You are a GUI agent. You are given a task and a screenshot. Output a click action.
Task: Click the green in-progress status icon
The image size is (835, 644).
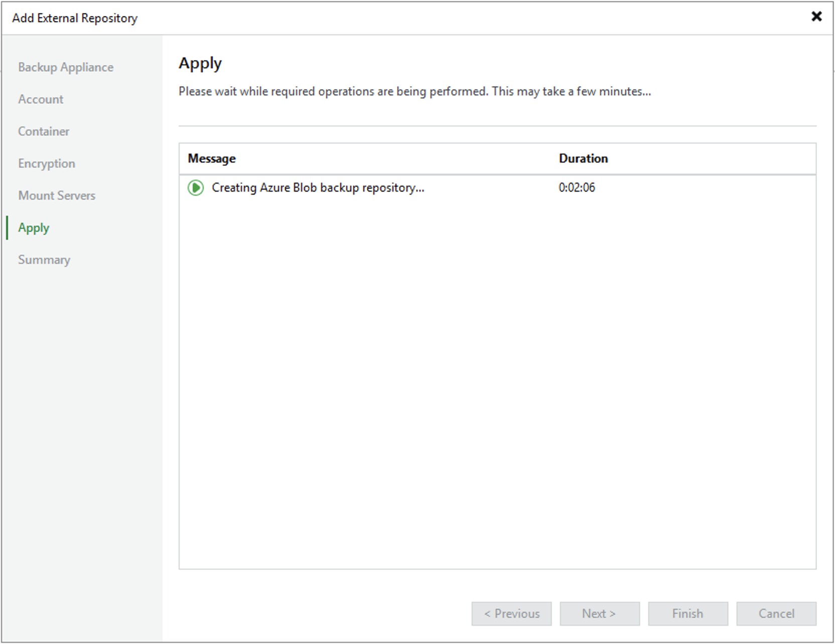[x=196, y=188]
